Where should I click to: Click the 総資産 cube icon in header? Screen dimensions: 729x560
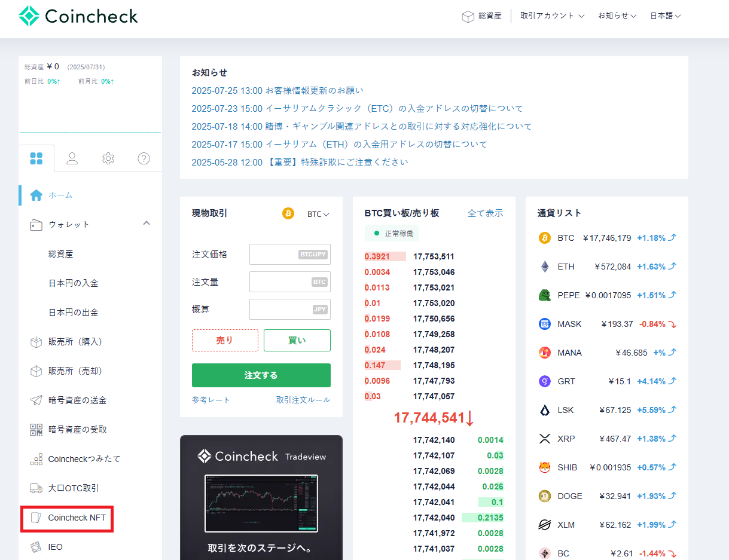[x=468, y=16]
